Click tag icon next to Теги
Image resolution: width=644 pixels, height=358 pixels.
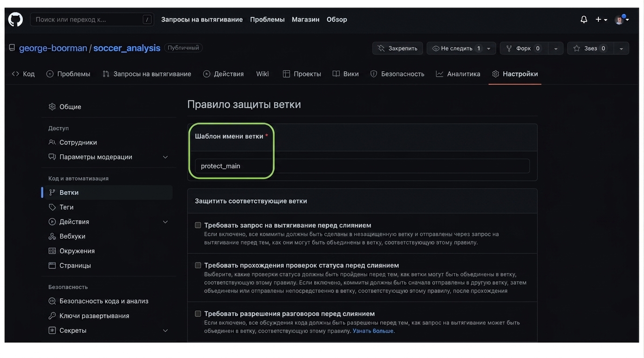click(x=52, y=207)
